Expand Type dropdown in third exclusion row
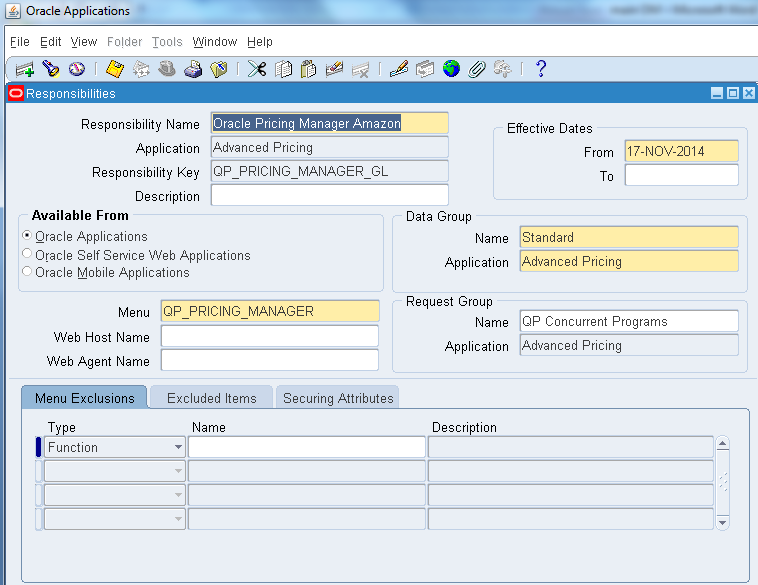The height and width of the screenshot is (585, 758). (178, 495)
